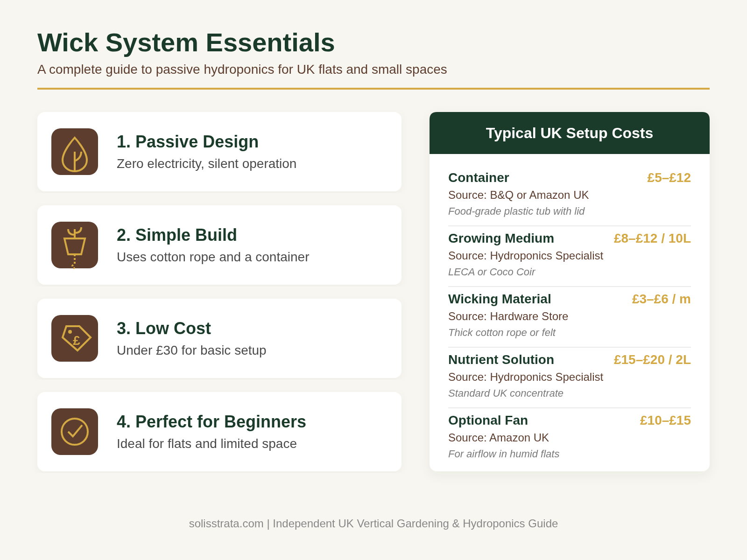This screenshot has width=747, height=560.
Task: Click the circled checkmark beginners icon
Action: (x=75, y=432)
